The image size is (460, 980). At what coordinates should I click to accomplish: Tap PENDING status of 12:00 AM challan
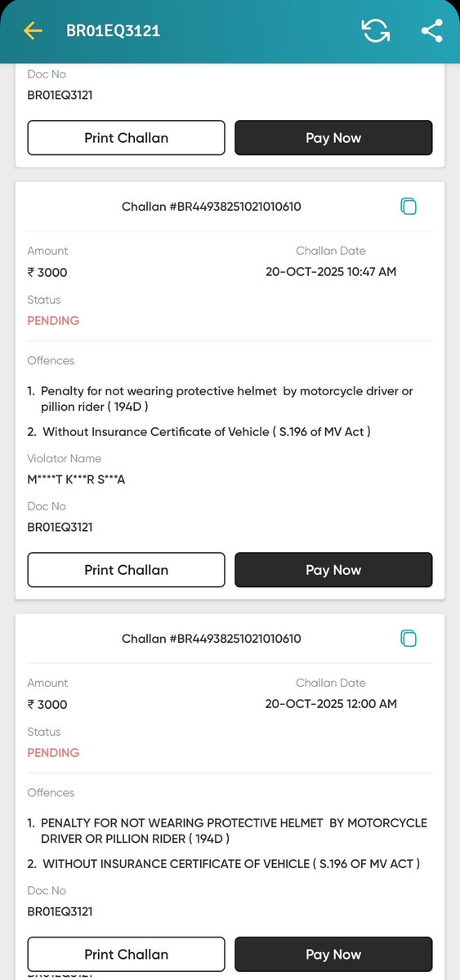pyautogui.click(x=53, y=753)
